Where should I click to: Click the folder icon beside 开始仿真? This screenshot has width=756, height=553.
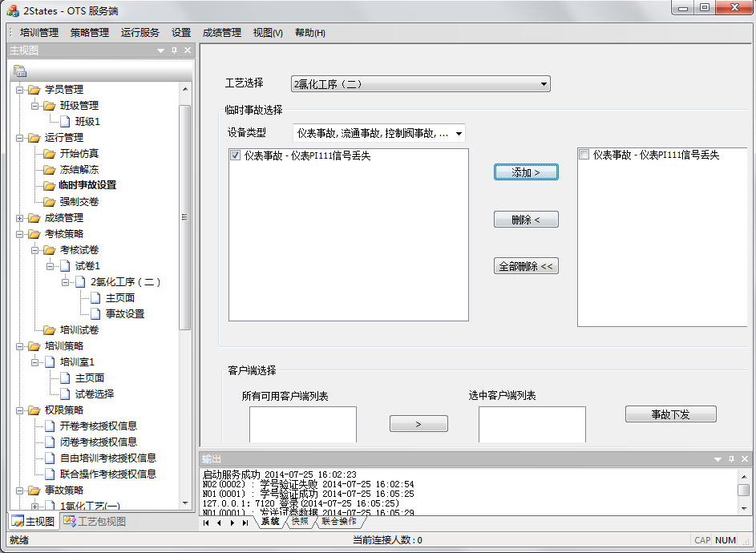(x=49, y=154)
